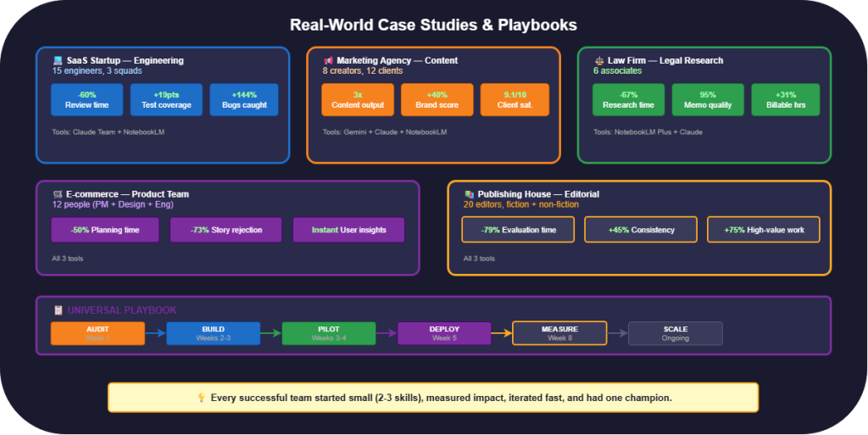
Task: Click the +75% High-value work box
Action: coord(764,230)
